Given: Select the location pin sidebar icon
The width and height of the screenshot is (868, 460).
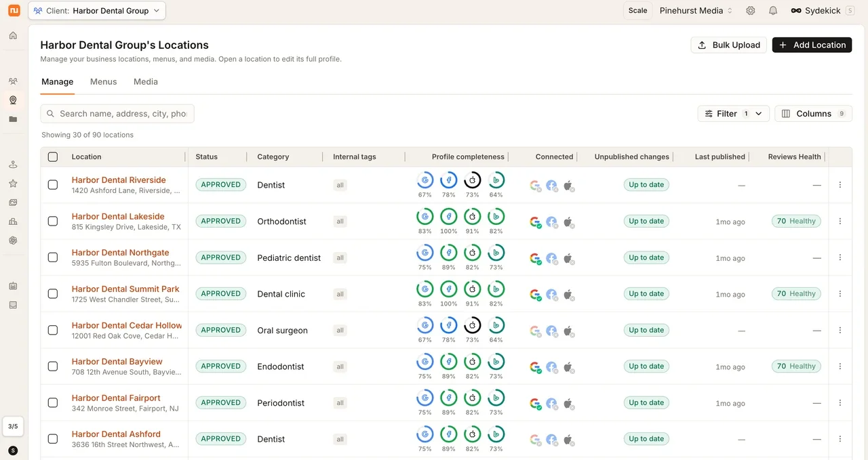Looking at the screenshot, I should pyautogui.click(x=13, y=100).
